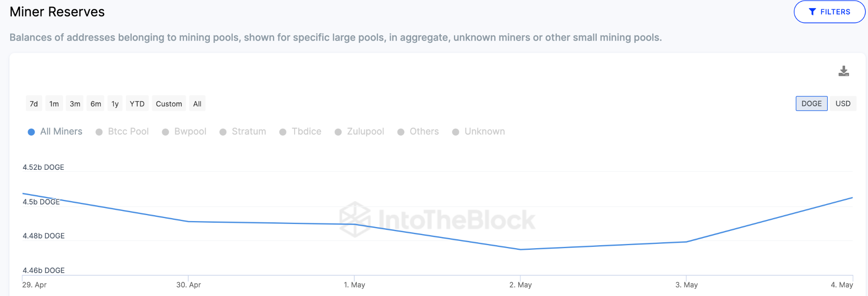Screen dimensions: 868x296
Task: Set chart range to 1y
Action: [x=115, y=104]
